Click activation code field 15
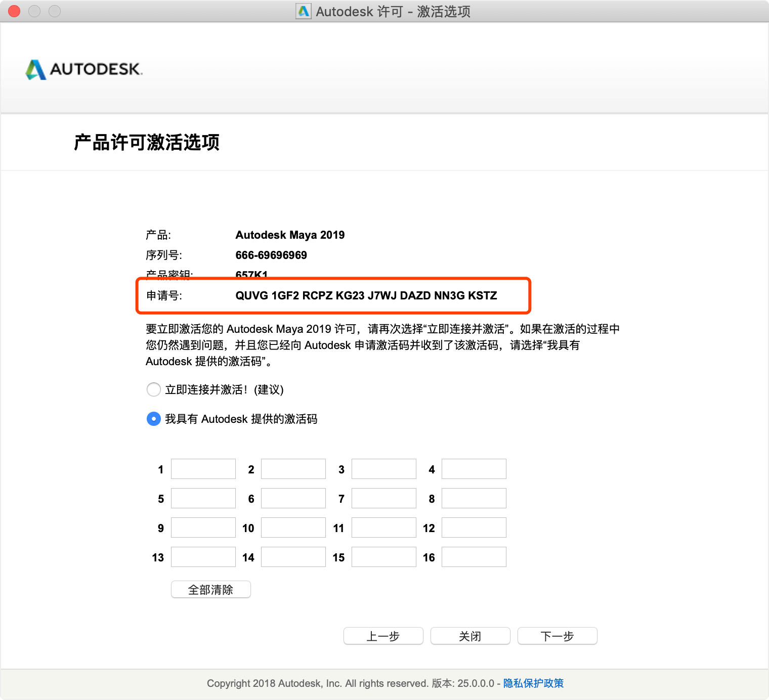Viewport: 769px width, 700px height. pos(384,557)
